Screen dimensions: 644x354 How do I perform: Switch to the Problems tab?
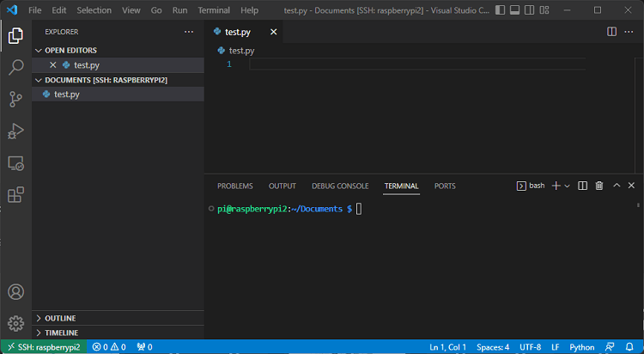[x=234, y=186]
